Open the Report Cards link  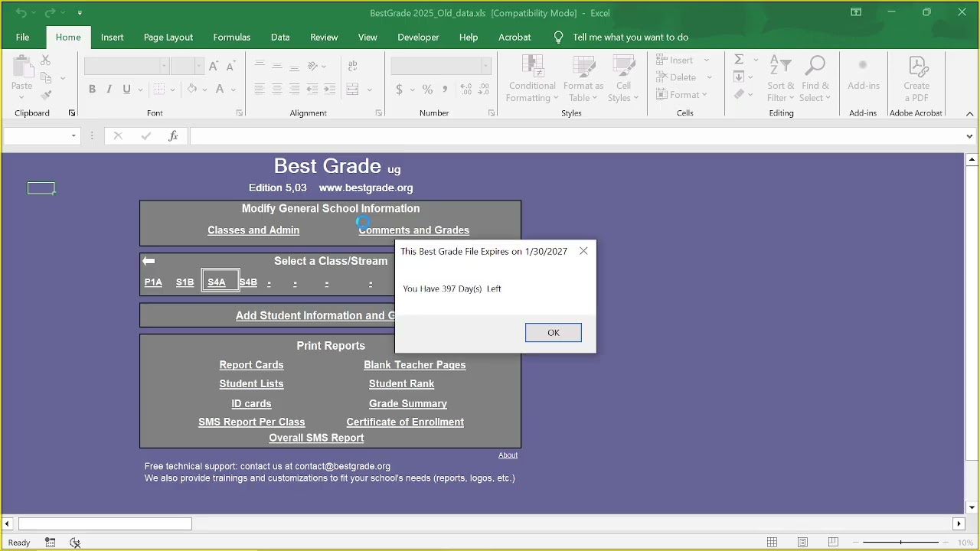[251, 365]
